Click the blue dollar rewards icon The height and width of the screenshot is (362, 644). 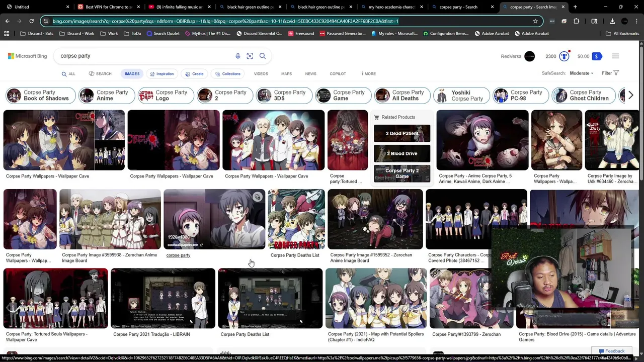596,56
